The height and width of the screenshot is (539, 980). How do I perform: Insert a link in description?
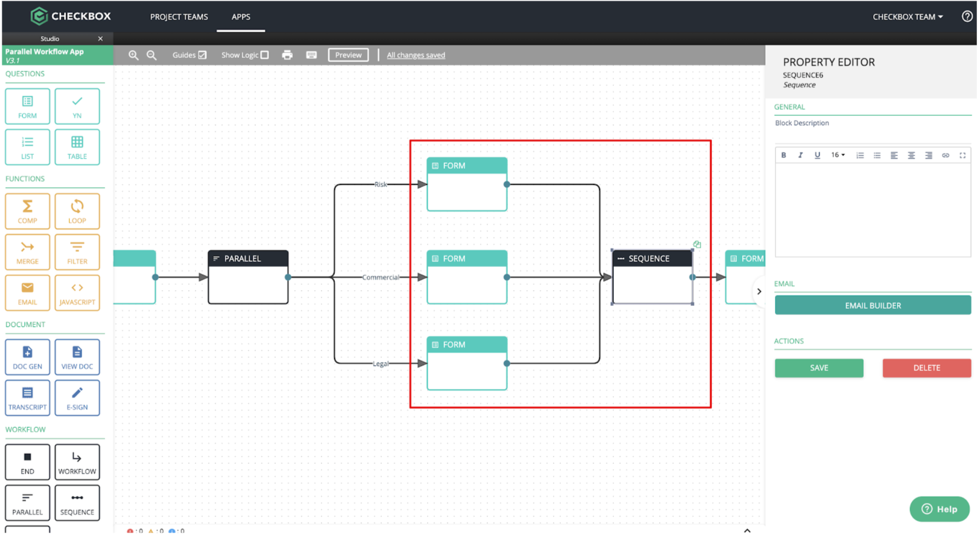(x=945, y=155)
